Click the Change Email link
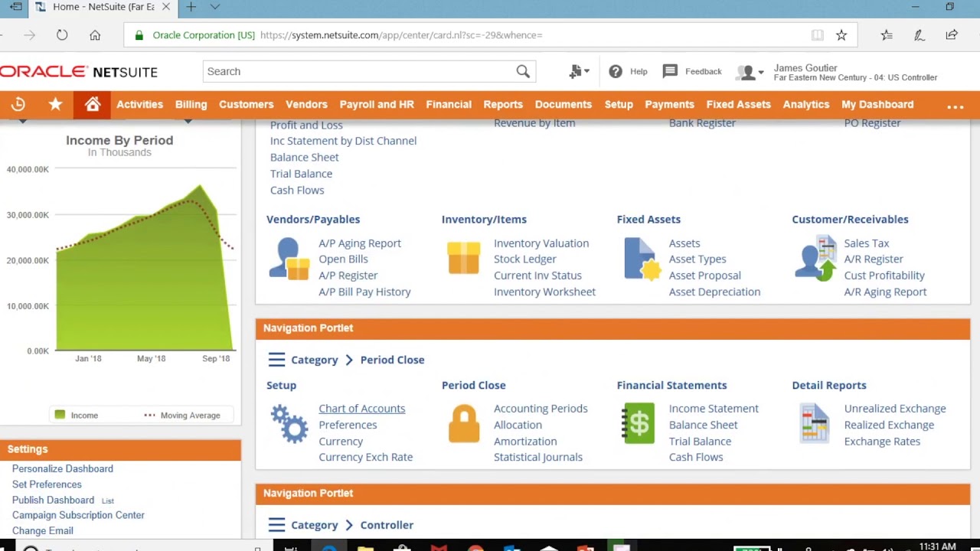Screen dimensions: 980x551 click(43, 530)
